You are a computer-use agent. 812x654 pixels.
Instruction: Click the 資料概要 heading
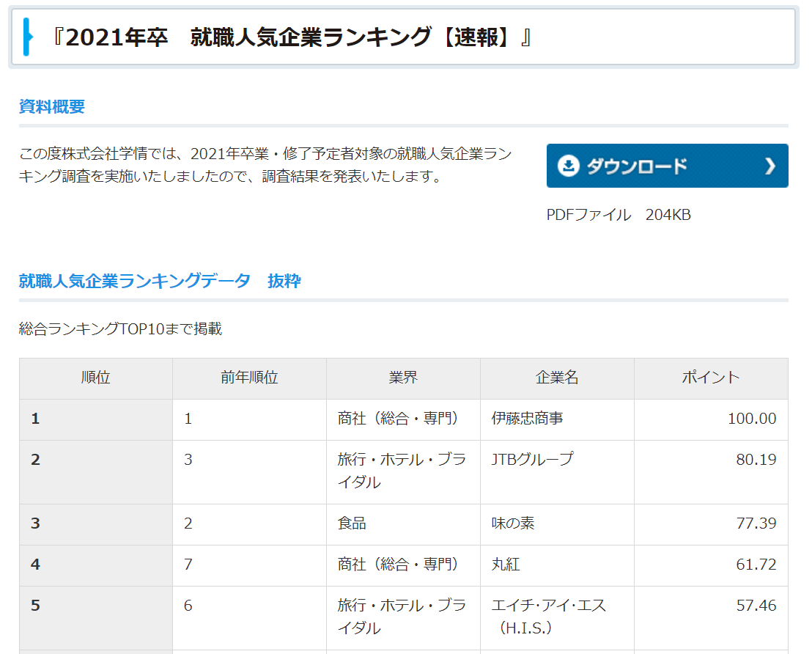[52, 106]
